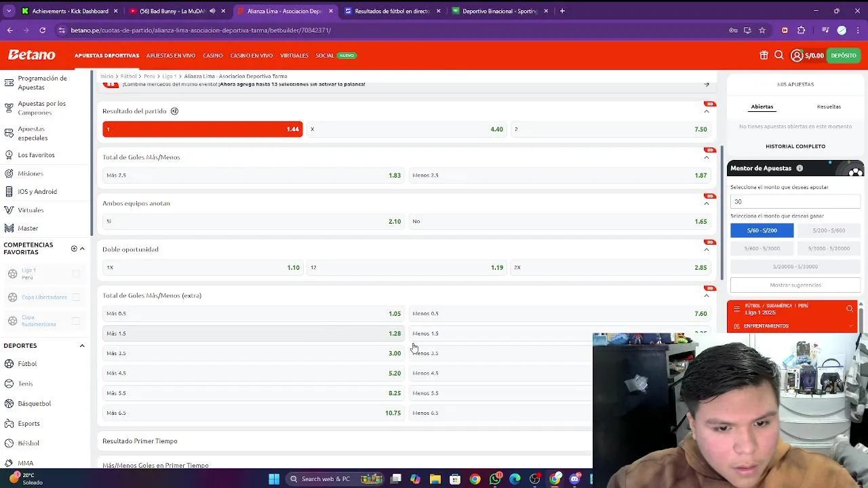Open info icon beside Mentor de Apuestas
This screenshot has width=868, height=488.
[x=800, y=168]
